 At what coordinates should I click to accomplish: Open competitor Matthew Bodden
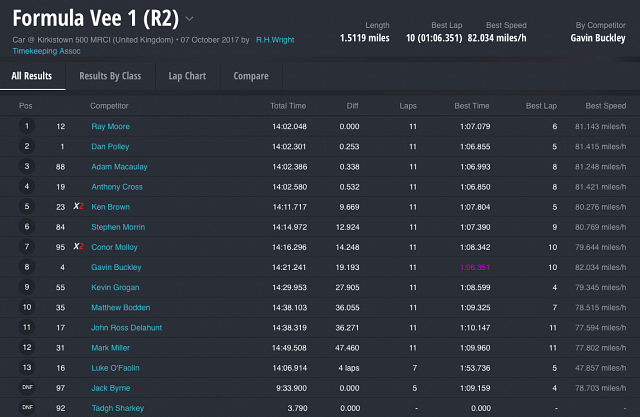pyautogui.click(x=121, y=307)
